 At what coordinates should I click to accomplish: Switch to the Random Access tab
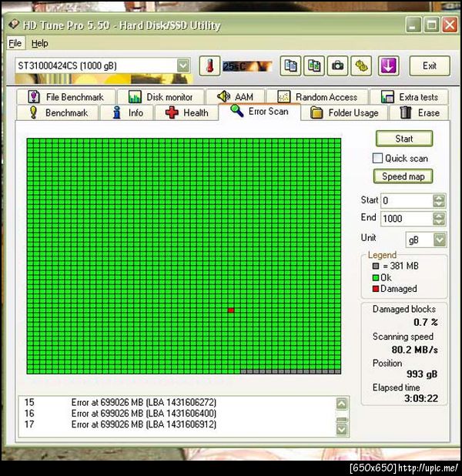[x=317, y=97]
